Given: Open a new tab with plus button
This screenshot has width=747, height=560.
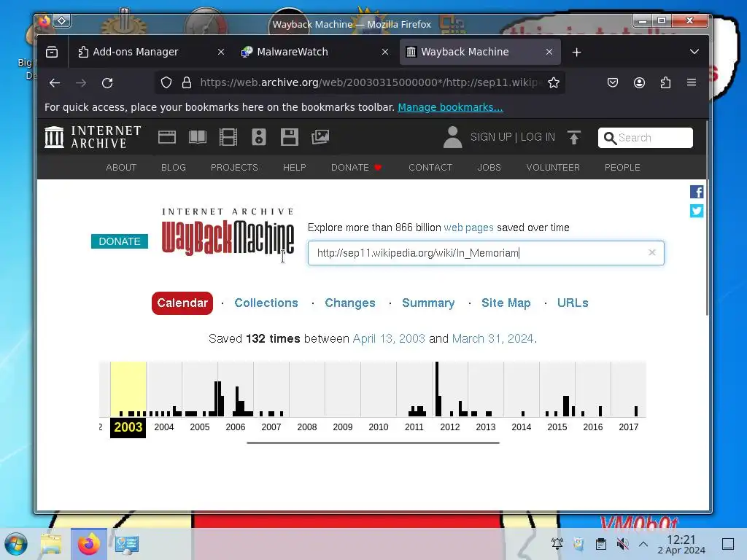Looking at the screenshot, I should [576, 52].
